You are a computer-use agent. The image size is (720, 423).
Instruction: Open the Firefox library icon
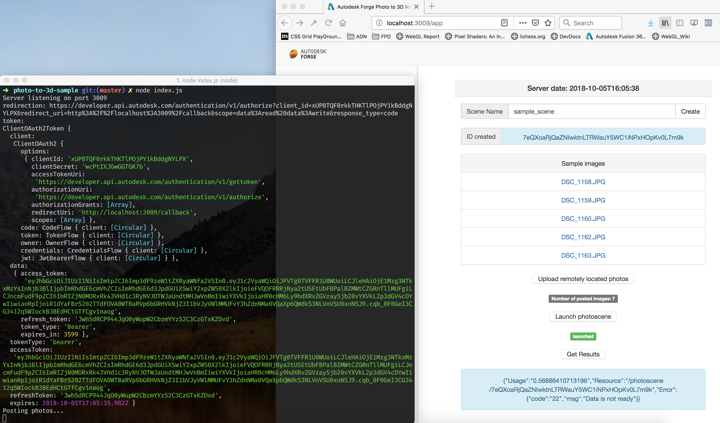click(665, 23)
